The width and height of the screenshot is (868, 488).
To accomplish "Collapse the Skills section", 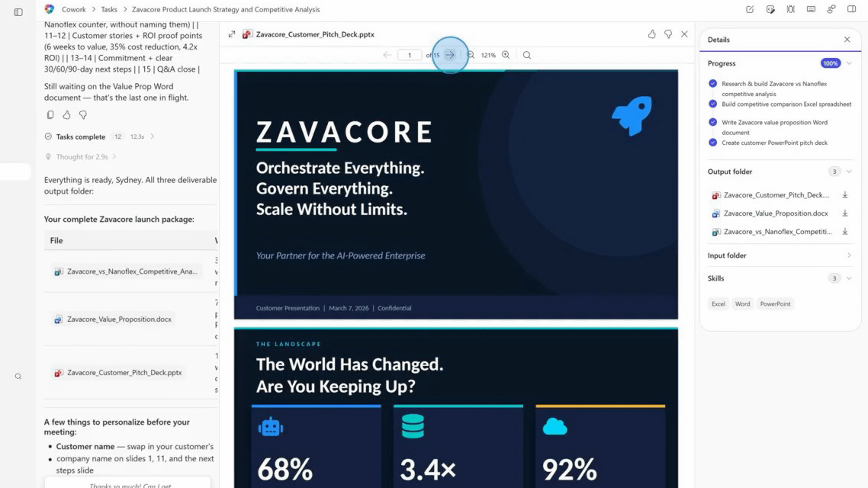I will 849,278.
